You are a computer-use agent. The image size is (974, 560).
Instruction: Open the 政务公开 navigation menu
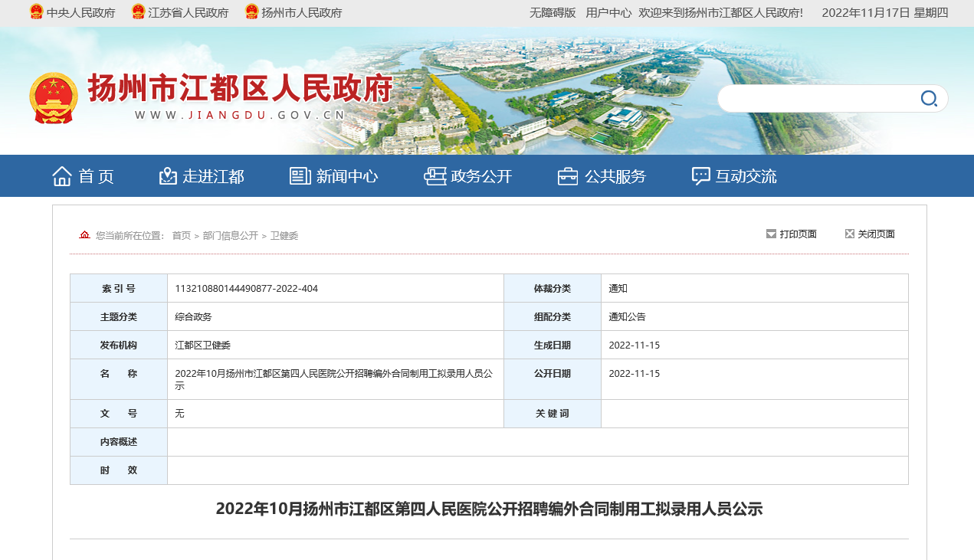[481, 176]
